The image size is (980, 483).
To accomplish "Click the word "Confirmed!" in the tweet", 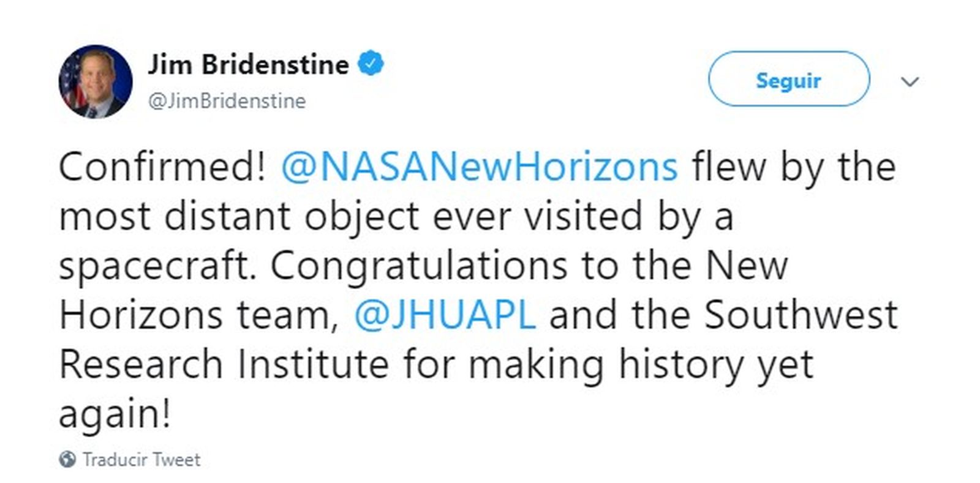I will point(162,167).
